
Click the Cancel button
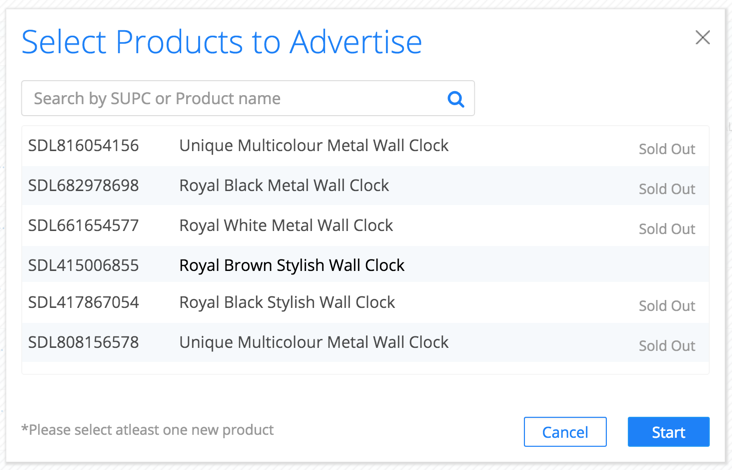(x=565, y=432)
